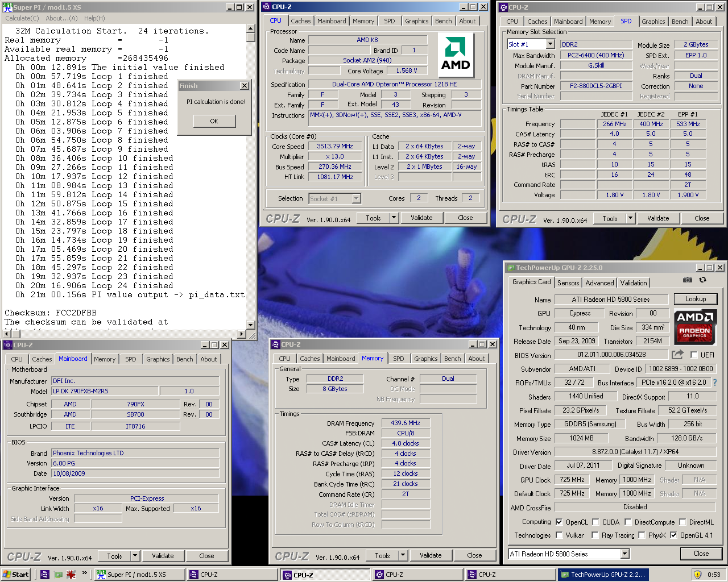Click the title bar icon of the CPU-Z SPD window
The width and height of the screenshot is (728, 582).
(503, 7)
